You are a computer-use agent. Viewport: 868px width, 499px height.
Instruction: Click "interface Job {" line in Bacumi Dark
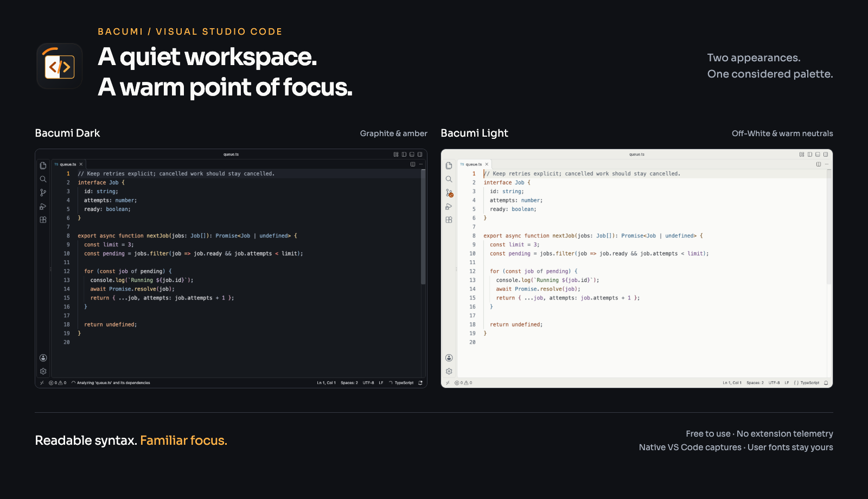click(101, 183)
